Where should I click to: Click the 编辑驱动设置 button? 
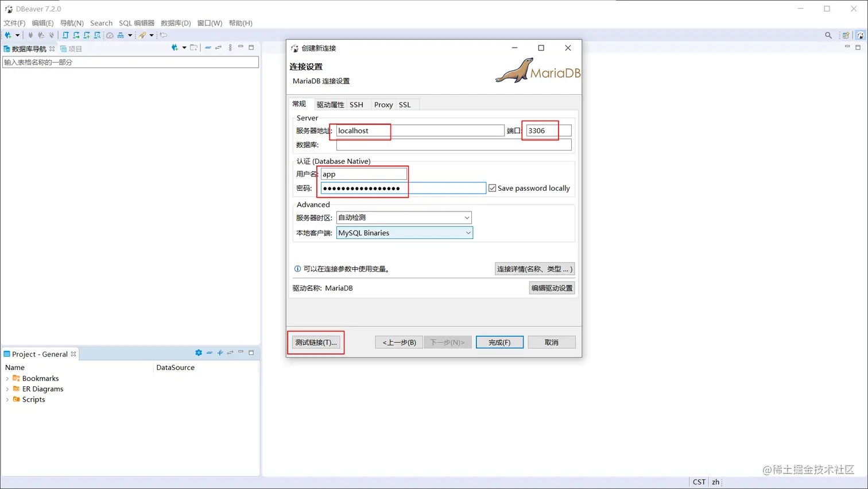552,288
